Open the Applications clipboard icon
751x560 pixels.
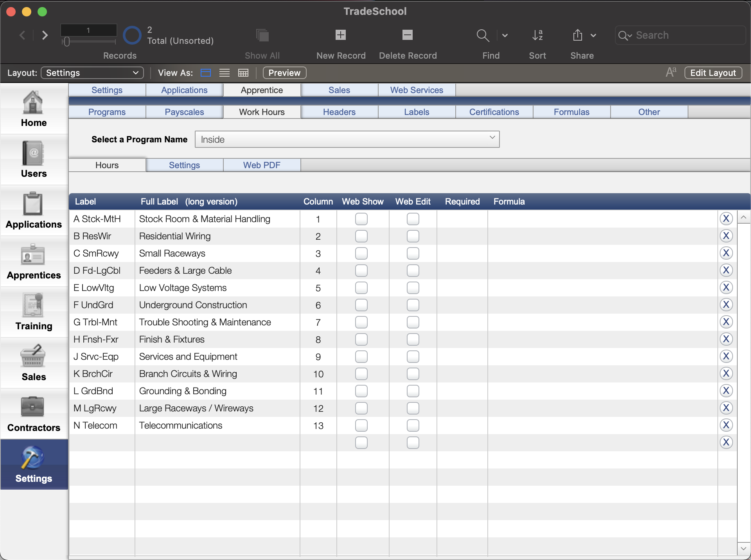click(x=33, y=204)
